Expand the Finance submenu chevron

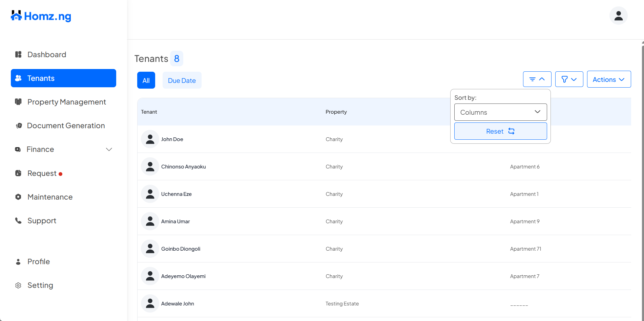tap(109, 149)
